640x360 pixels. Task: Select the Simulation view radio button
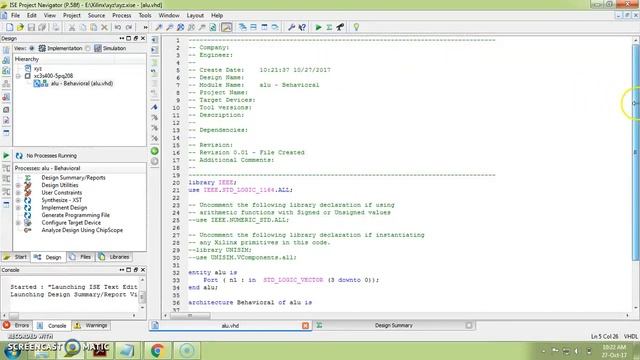[x=88, y=48]
